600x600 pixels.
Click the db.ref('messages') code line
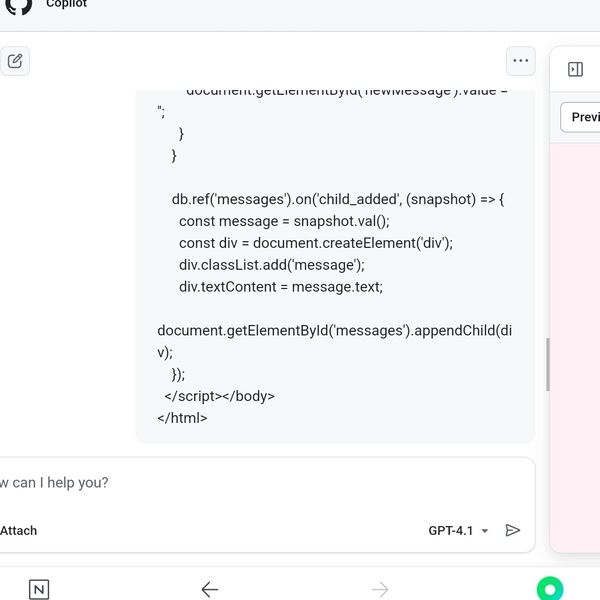[x=338, y=200]
